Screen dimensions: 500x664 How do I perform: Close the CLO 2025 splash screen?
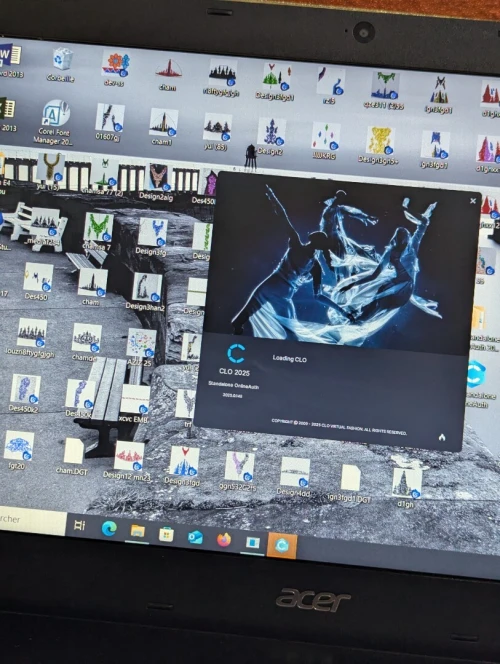(x=473, y=201)
